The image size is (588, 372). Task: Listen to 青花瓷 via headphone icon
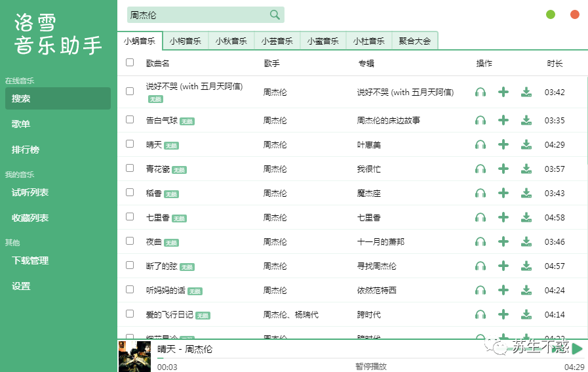[x=480, y=169]
